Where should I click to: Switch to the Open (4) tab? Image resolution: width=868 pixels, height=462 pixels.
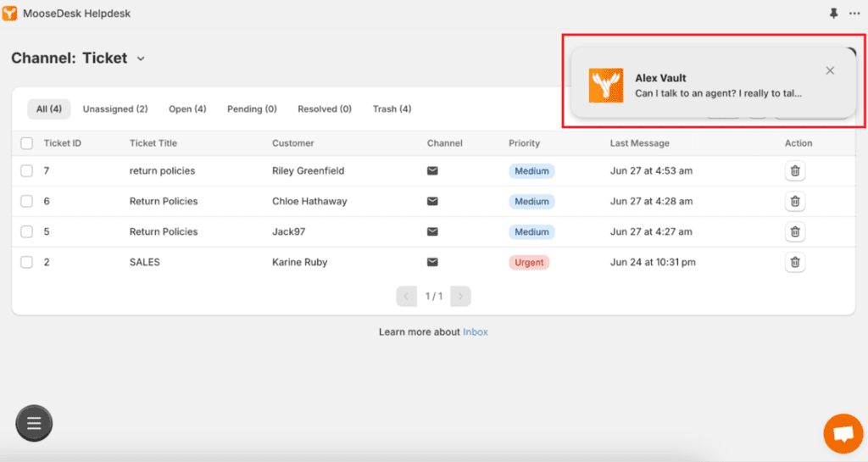click(187, 109)
